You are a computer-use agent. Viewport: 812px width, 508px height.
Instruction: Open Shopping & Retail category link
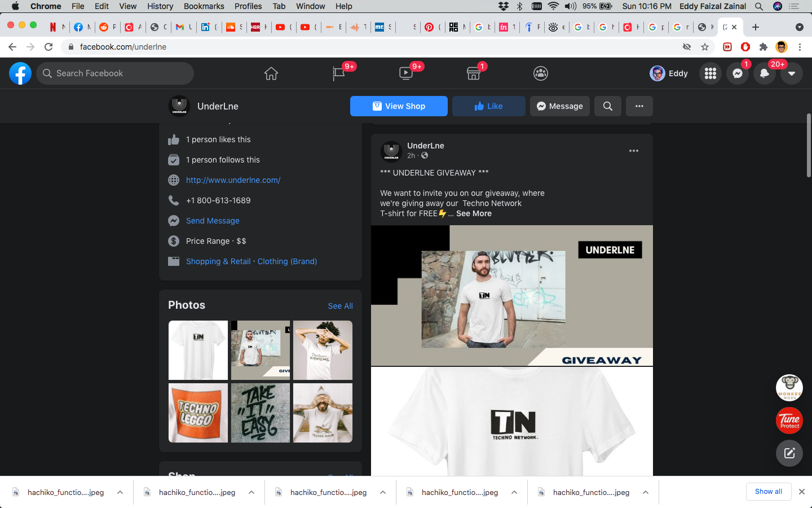[218, 261]
